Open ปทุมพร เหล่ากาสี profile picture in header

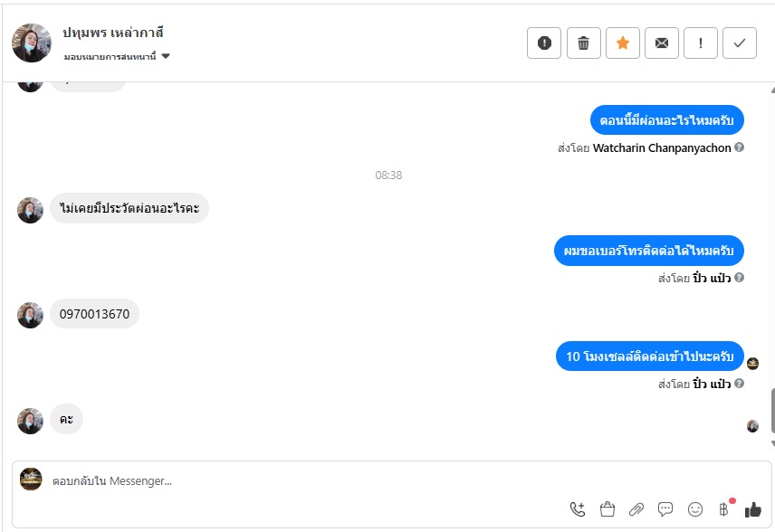click(31, 43)
